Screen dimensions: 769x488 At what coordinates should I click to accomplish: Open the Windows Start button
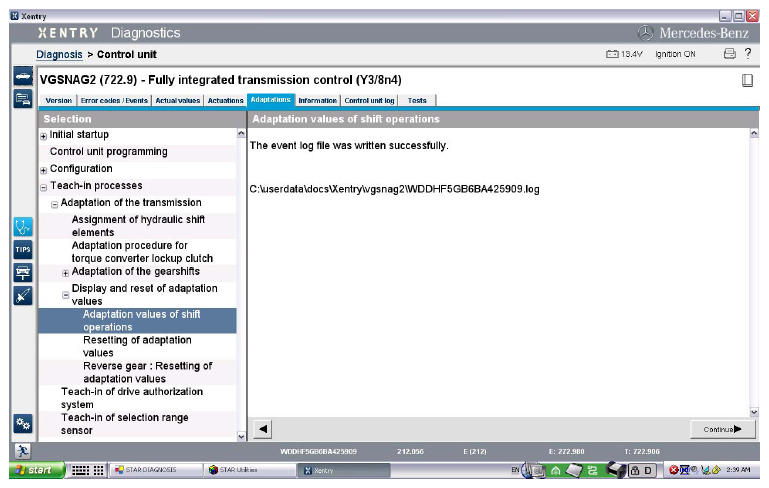[x=35, y=470]
